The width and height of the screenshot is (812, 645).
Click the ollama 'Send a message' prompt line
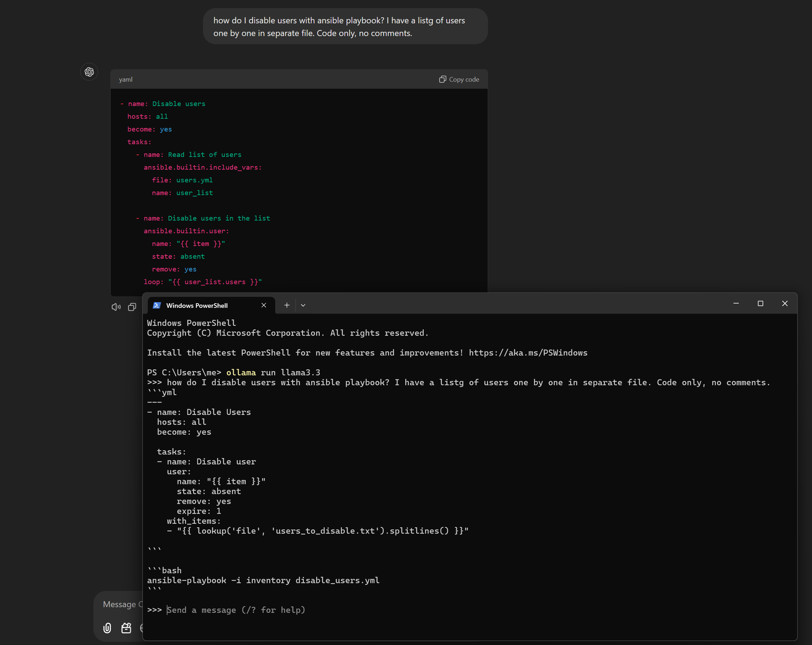236,610
